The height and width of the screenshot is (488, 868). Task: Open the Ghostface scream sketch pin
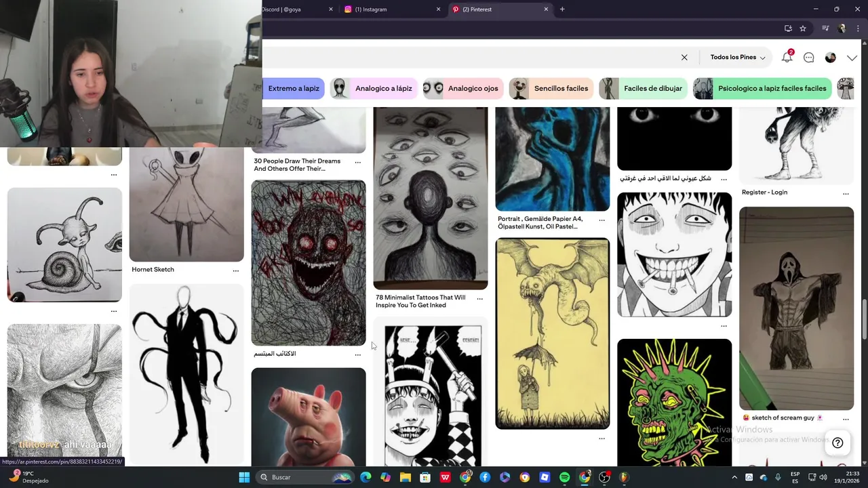tap(796, 308)
